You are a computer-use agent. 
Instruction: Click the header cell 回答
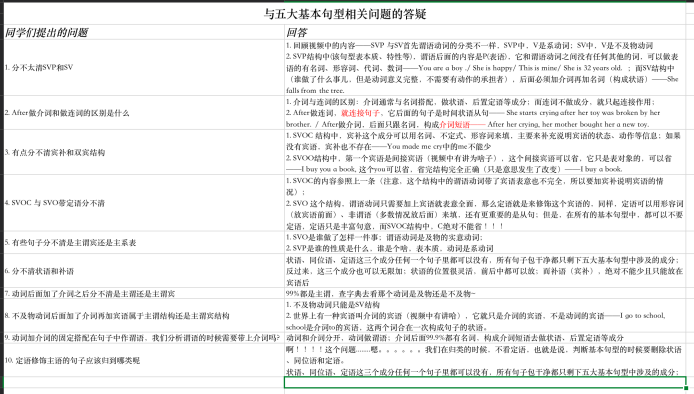tap(485, 32)
